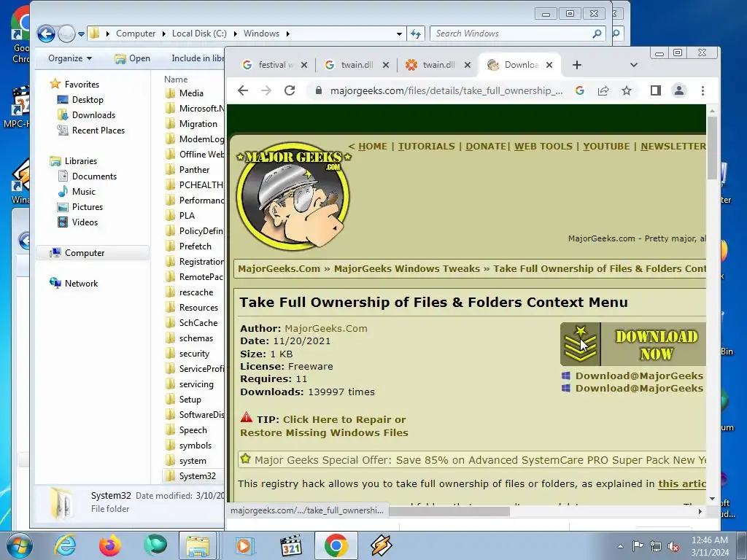Image resolution: width=747 pixels, height=560 pixels.
Task: Click the Chrome address bar URL
Action: pos(446,90)
